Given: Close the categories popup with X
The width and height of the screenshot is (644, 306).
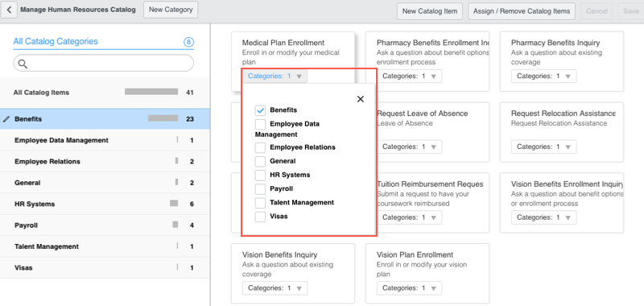Looking at the screenshot, I should point(360,99).
